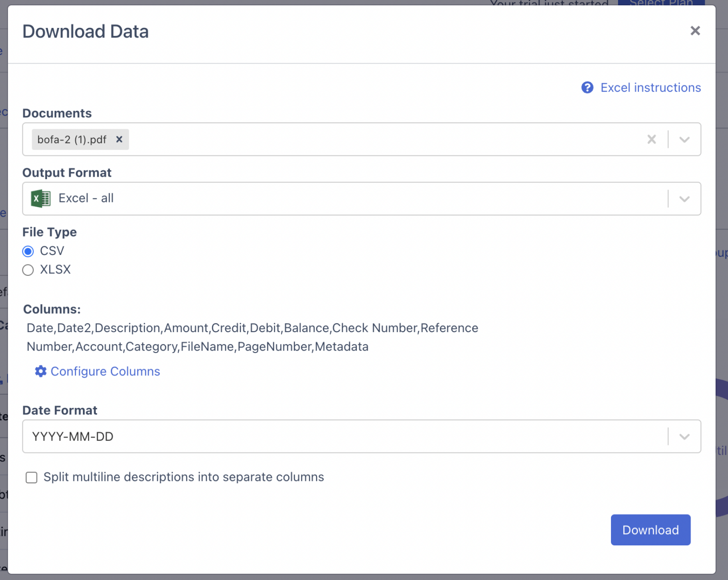
Task: Expand the Documents selection dropdown
Action: 684,139
